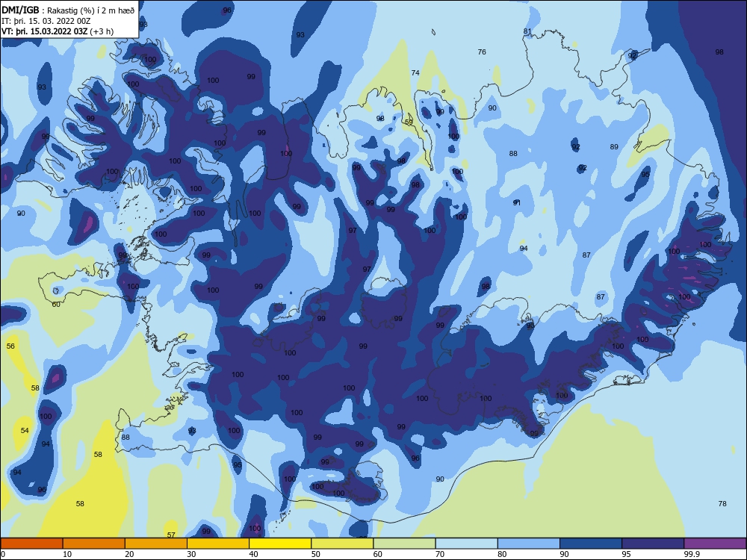Click the 10–20 orange legend swatch
747x560 pixels.
point(94,544)
